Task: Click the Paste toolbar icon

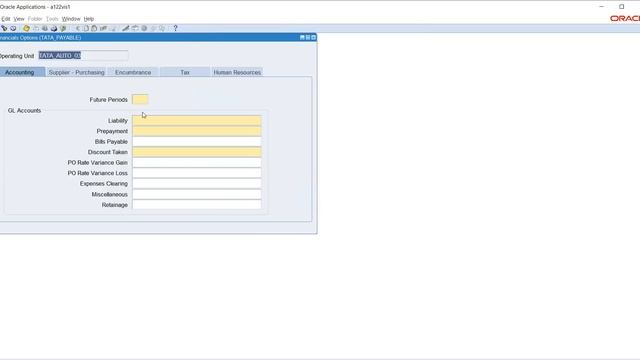Action: pyautogui.click(x=94, y=28)
